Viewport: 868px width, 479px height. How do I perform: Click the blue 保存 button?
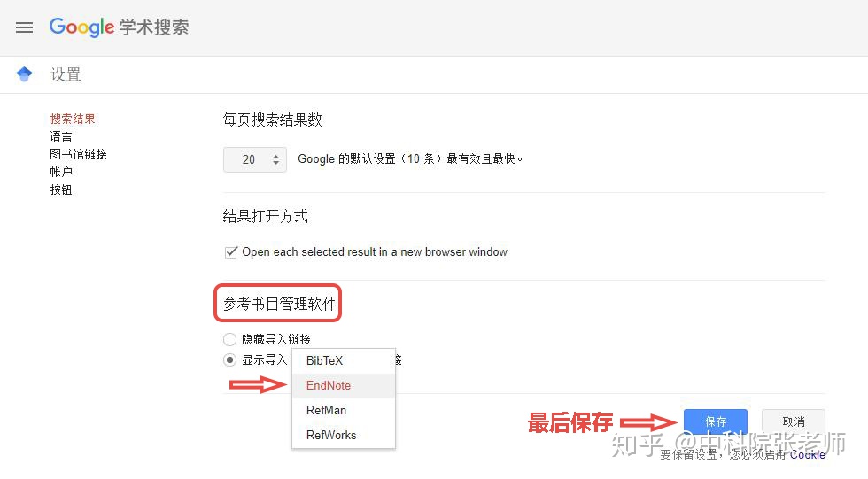click(x=716, y=422)
